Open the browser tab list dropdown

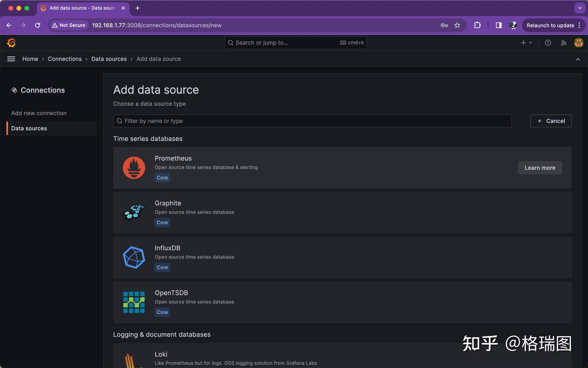(580, 8)
